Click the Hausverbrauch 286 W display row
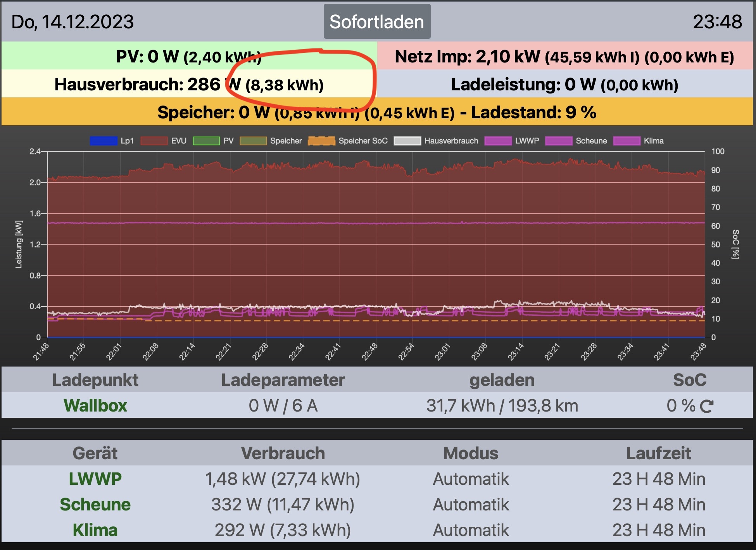 (189, 84)
